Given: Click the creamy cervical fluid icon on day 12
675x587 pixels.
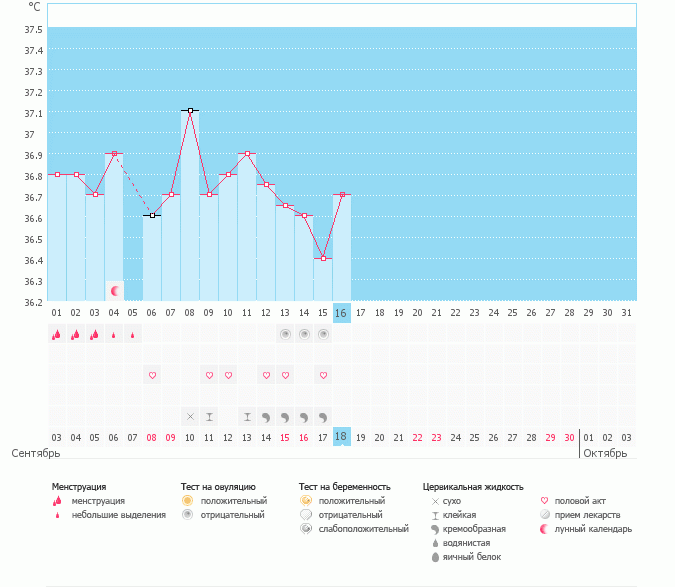Looking at the screenshot, I should (x=266, y=417).
